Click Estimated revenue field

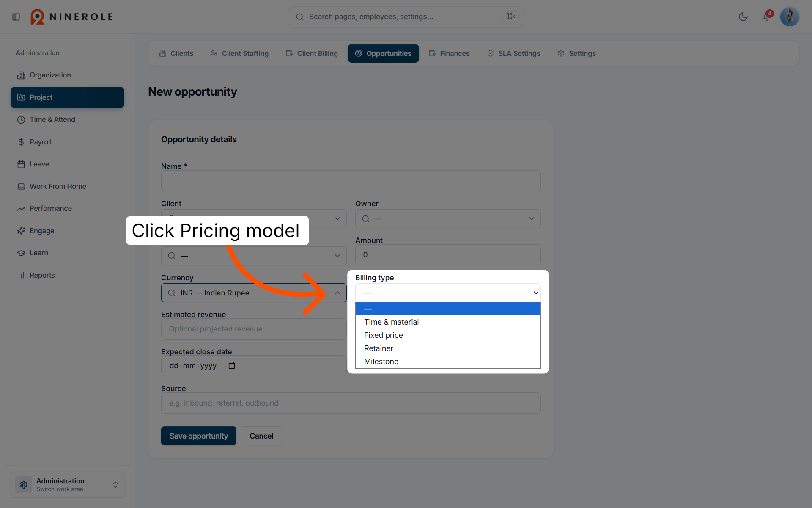(x=254, y=329)
